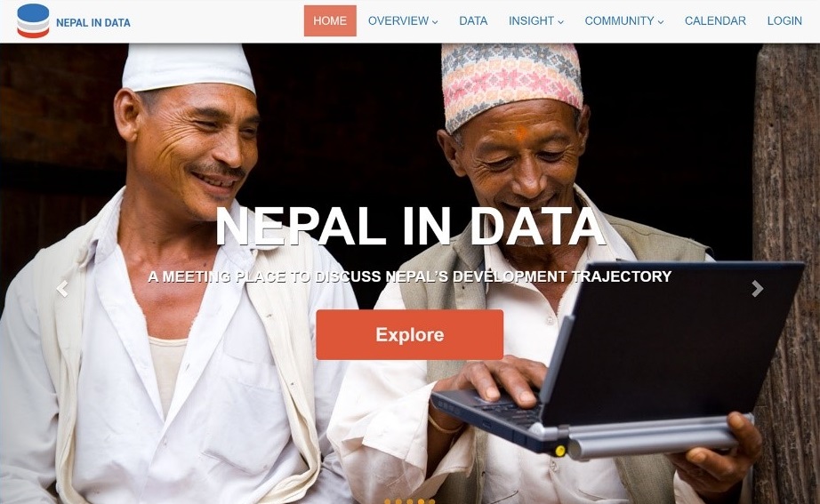
Task: Select the first carousel indicator dot
Action: click(388, 501)
